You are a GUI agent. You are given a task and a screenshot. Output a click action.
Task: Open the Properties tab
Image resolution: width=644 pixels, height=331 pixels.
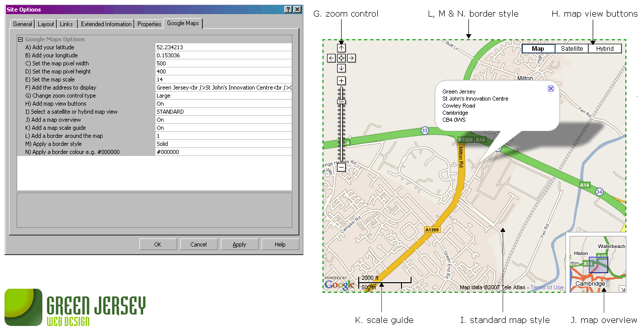click(x=149, y=24)
